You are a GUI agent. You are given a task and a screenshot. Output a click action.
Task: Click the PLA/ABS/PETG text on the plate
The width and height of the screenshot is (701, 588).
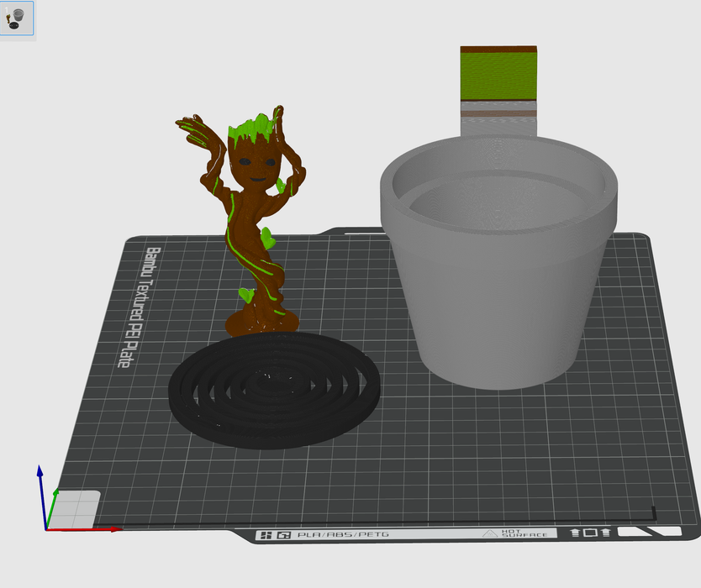[343, 534]
